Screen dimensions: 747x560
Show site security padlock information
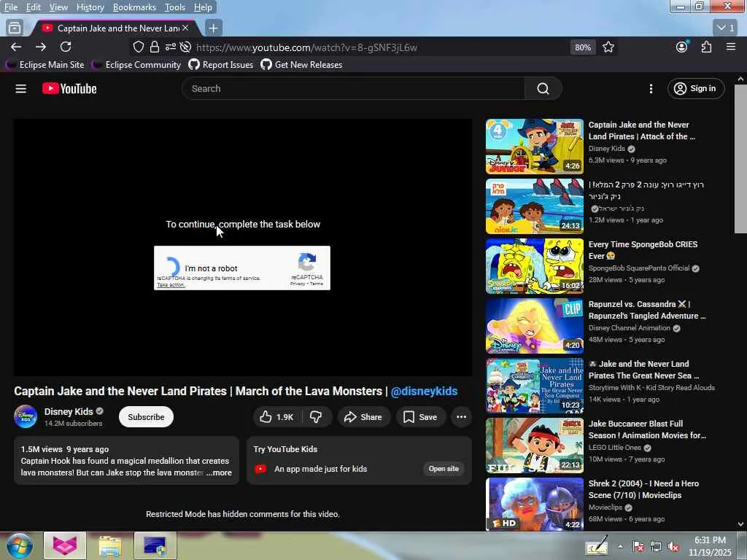click(x=154, y=47)
